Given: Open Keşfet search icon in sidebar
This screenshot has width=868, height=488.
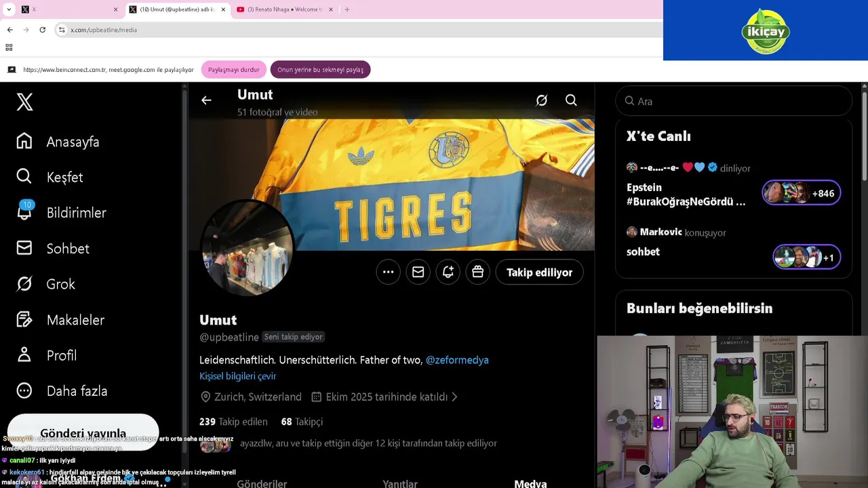Looking at the screenshot, I should point(24,176).
